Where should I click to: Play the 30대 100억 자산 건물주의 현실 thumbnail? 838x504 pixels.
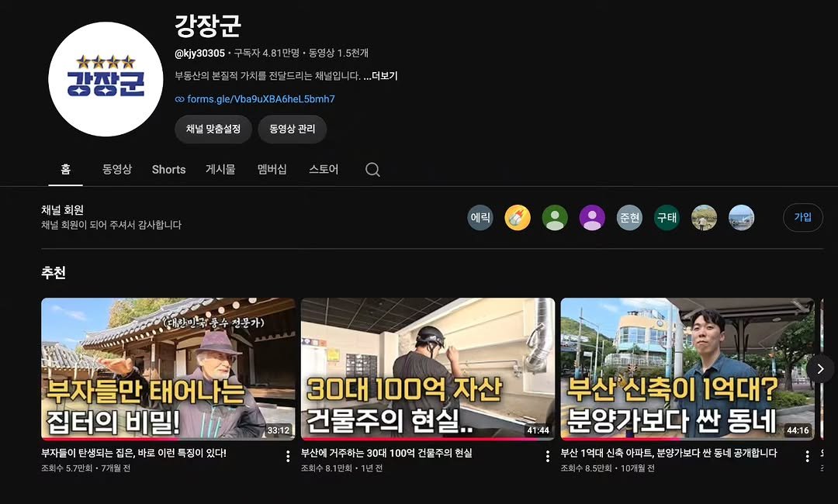[x=428, y=369]
